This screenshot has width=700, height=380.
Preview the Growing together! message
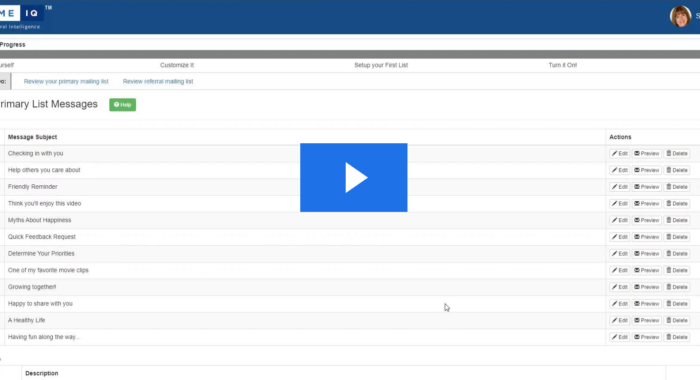646,287
